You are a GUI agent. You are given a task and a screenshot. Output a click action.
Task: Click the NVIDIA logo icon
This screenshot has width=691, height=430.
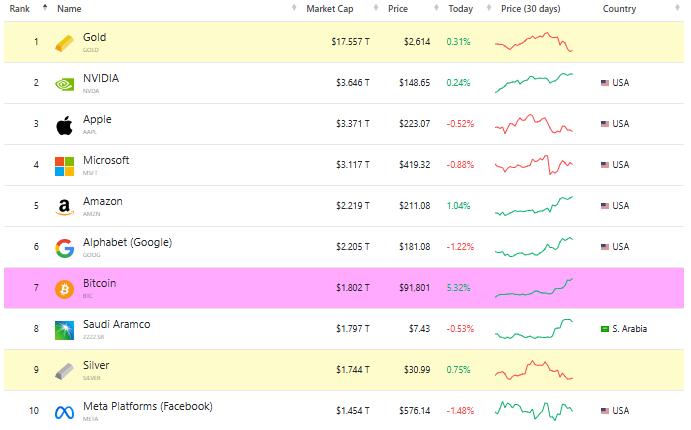pos(64,84)
